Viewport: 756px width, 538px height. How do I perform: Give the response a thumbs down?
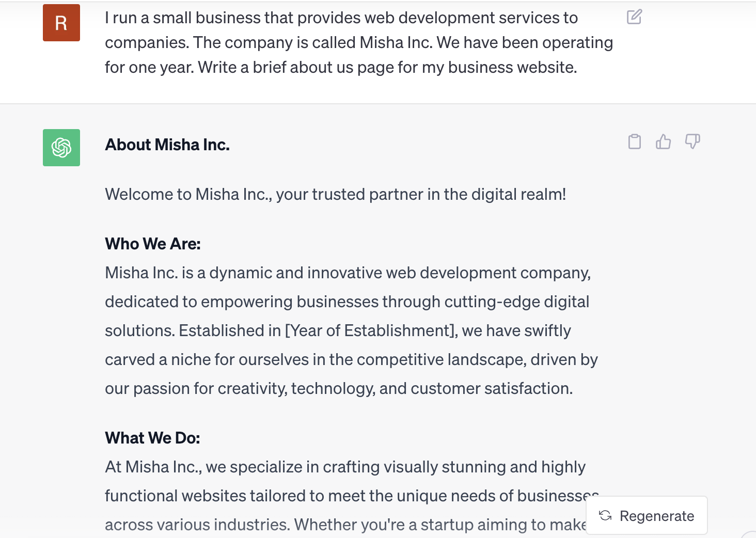pos(692,141)
